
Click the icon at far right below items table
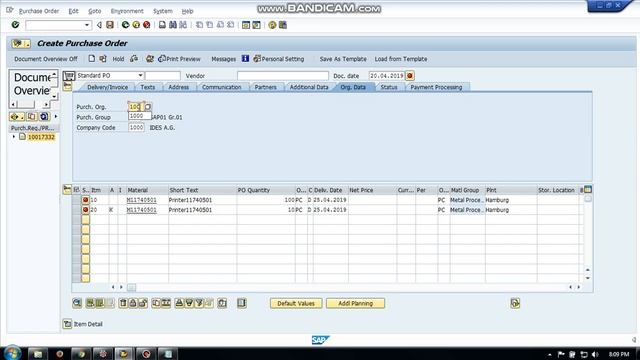(x=515, y=303)
